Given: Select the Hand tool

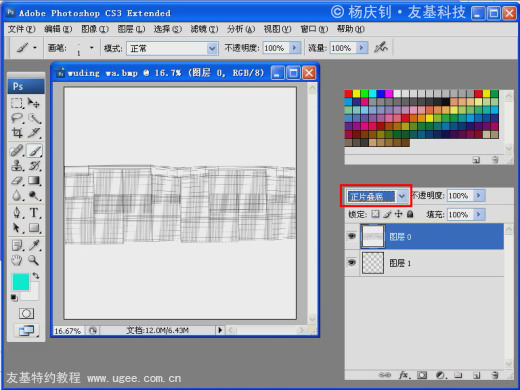Looking at the screenshot, I should click(x=17, y=260).
